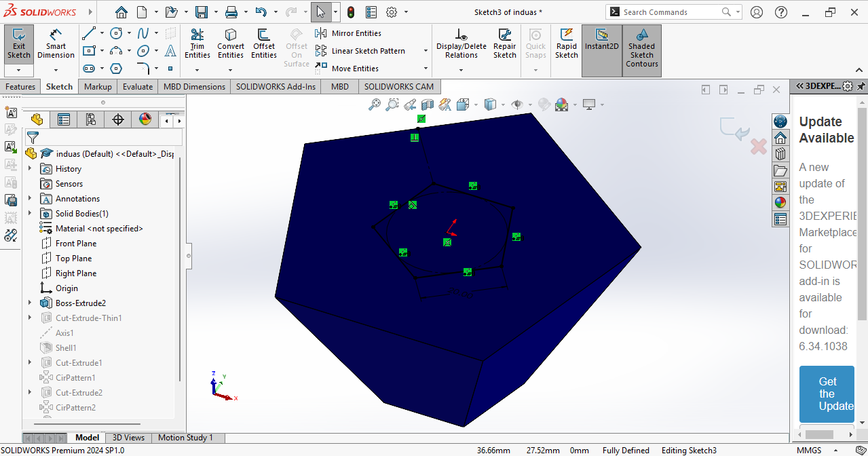Click the Section View icon
Image resolution: width=868 pixels, height=456 pixels.
[428, 104]
